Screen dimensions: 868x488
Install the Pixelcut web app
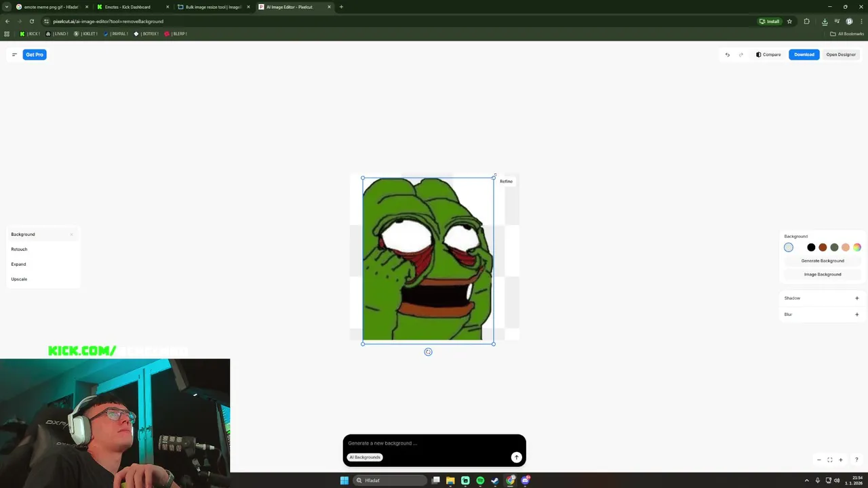(x=769, y=21)
